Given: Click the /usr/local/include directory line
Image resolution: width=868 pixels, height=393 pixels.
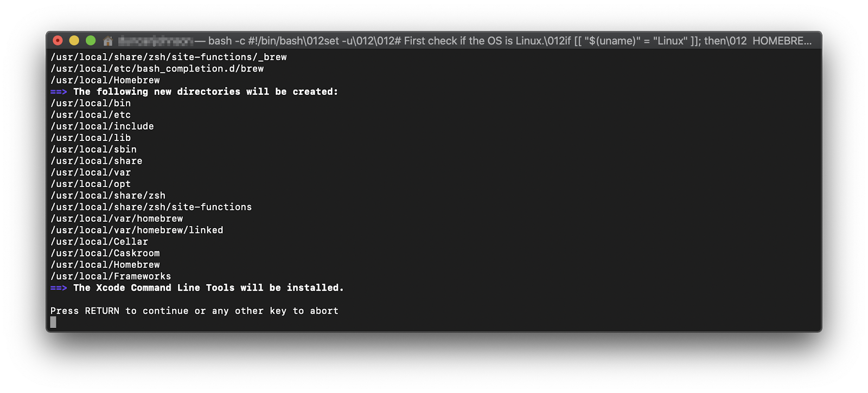Looking at the screenshot, I should coord(102,126).
